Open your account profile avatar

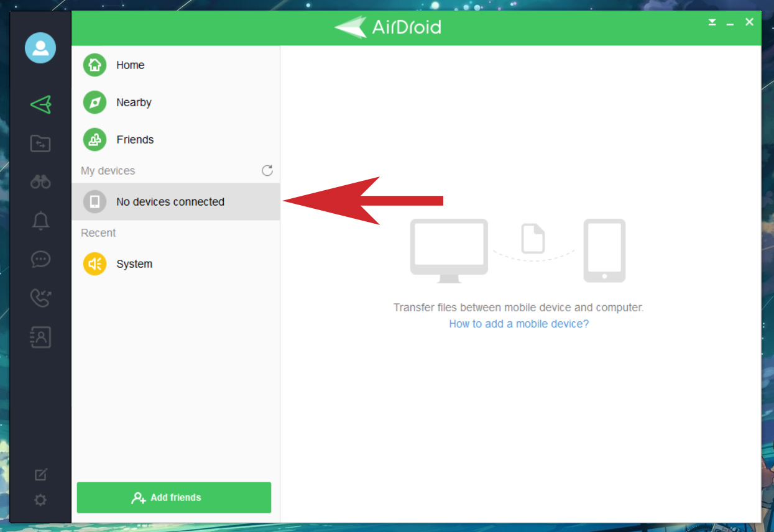[40, 48]
